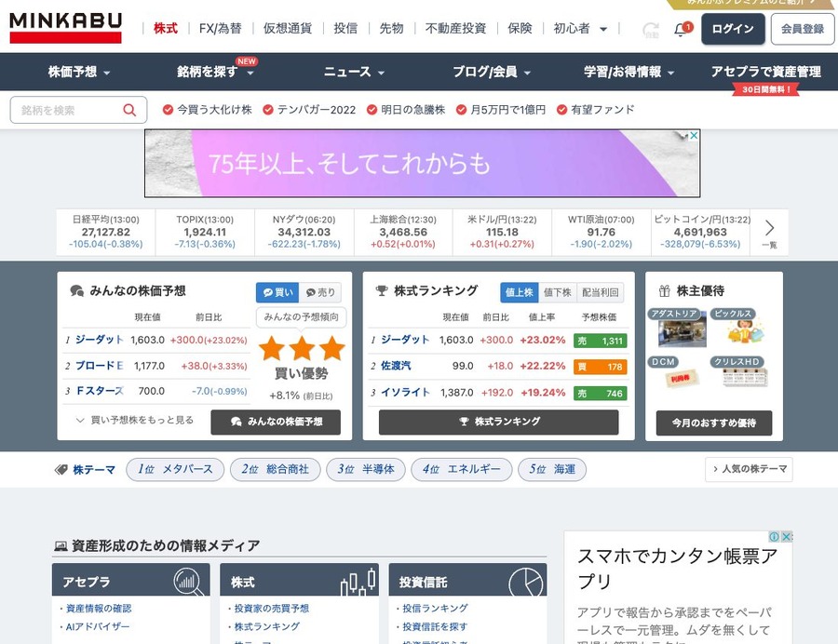Go to the FX/為替 category

[x=220, y=28]
